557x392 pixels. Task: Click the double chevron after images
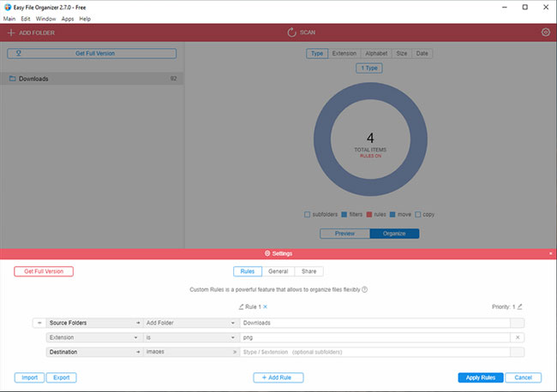(x=235, y=352)
